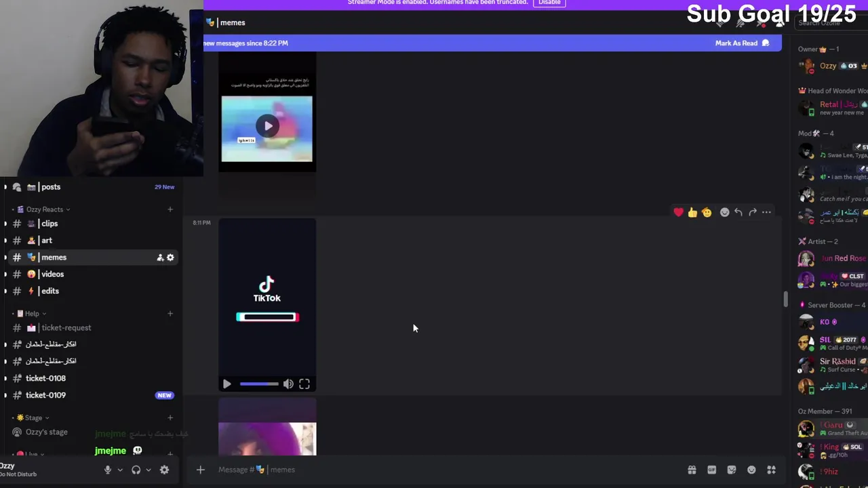Open the TikTok video in fullscreen
The image size is (868, 488).
304,384
